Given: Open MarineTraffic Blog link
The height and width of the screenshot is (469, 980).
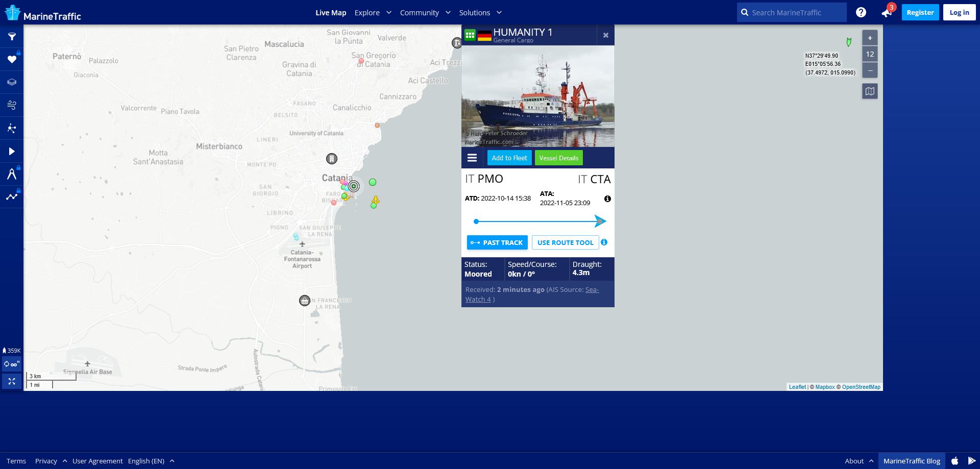Looking at the screenshot, I should pos(912,461).
